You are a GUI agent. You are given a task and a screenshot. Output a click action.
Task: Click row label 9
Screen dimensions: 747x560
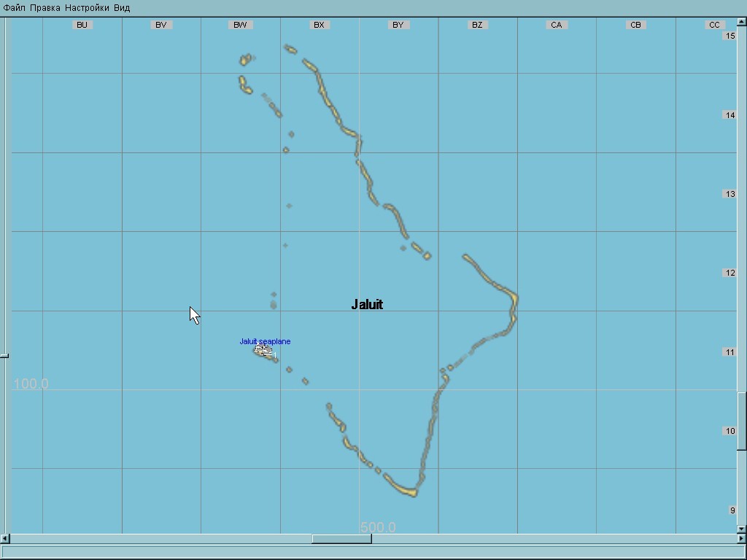pyautogui.click(x=732, y=510)
